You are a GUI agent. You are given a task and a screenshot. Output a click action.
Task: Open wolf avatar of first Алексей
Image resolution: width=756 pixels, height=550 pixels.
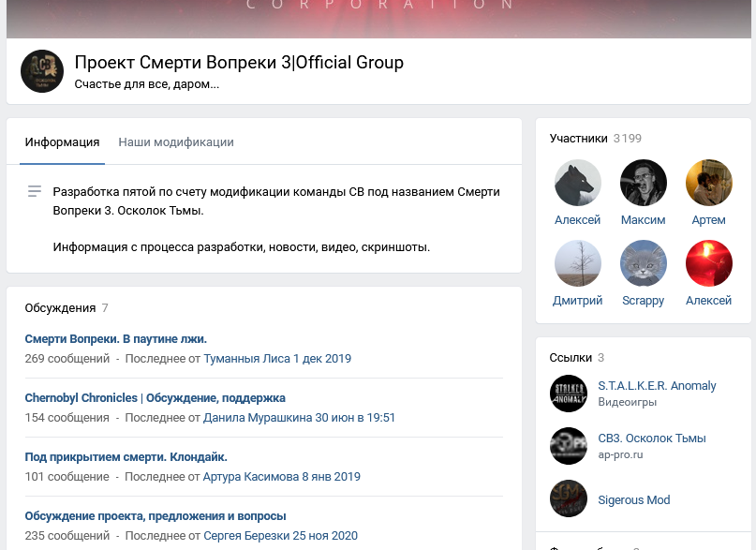[578, 183]
